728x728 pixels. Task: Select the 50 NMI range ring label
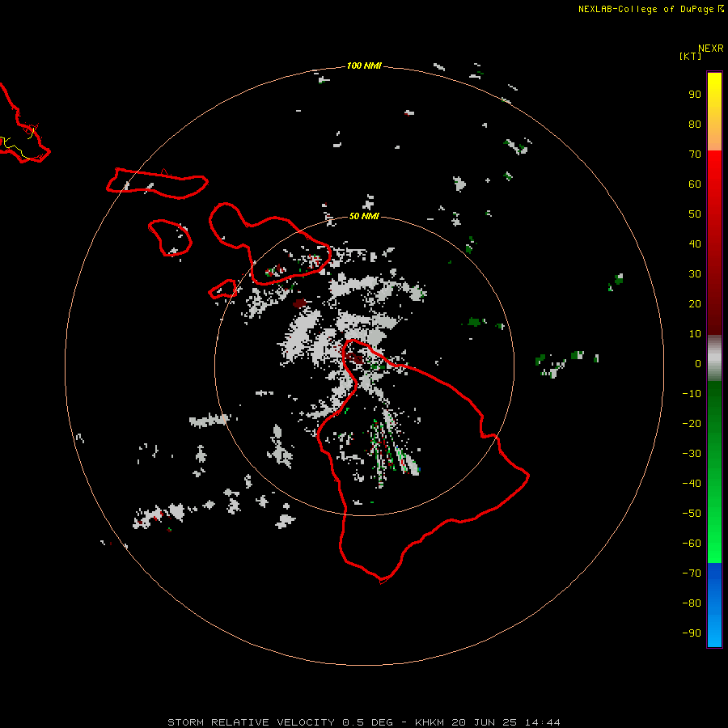(x=364, y=216)
